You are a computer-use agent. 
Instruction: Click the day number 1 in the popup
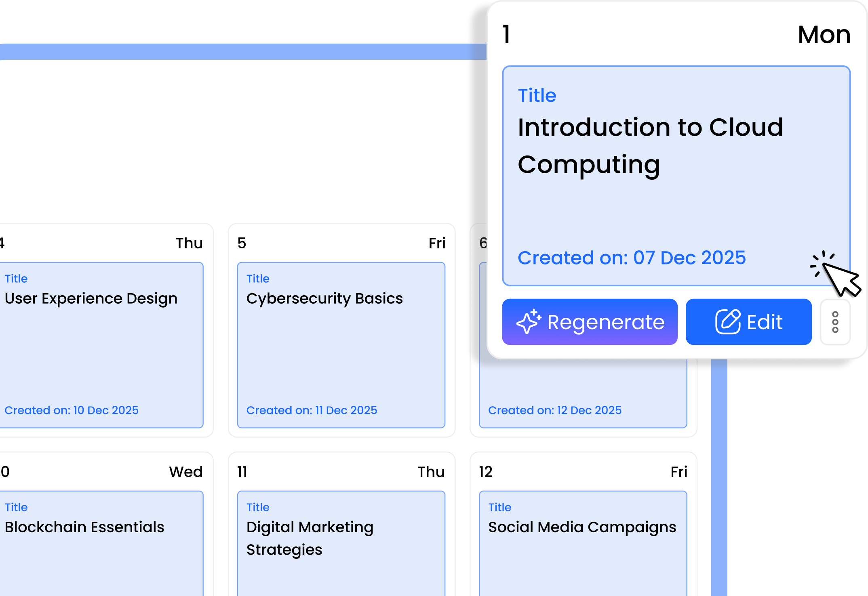[x=506, y=34]
